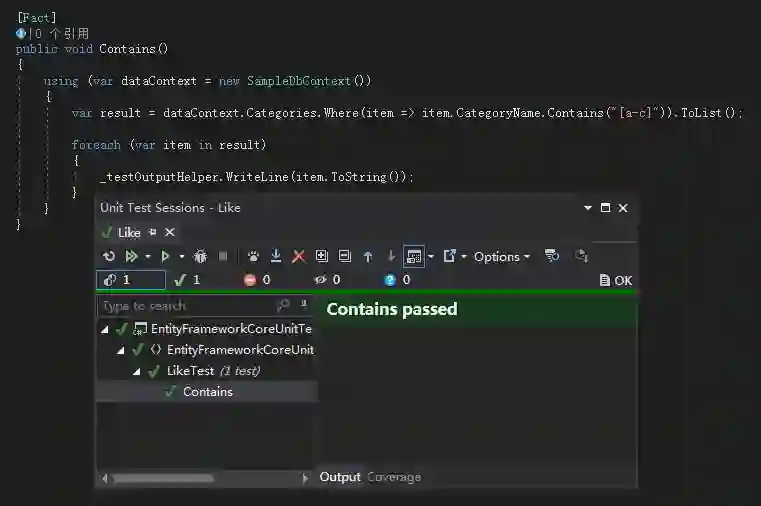Filter ignored tests with crossed-eye counter
This screenshot has height=506, width=761.
click(x=327, y=280)
